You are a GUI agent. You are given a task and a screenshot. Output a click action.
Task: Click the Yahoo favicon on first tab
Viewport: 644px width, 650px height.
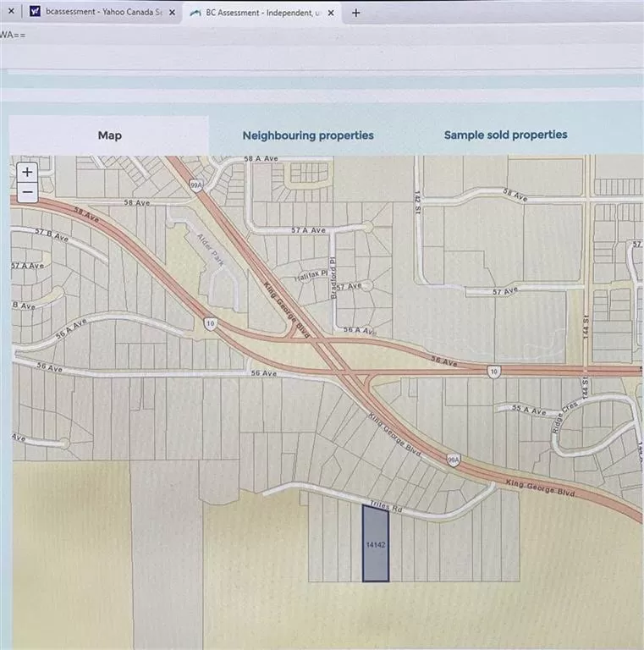[35, 13]
